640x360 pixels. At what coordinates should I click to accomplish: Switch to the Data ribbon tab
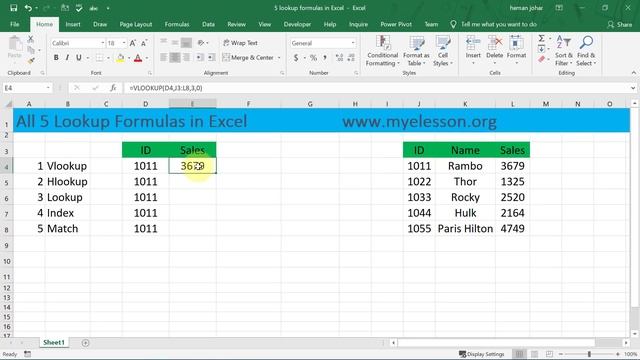[208, 24]
